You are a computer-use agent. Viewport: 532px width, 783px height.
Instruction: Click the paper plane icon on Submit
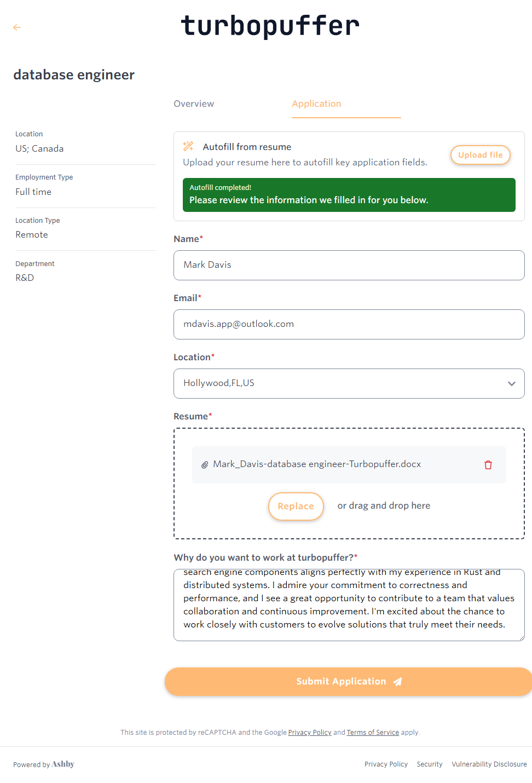398,682
